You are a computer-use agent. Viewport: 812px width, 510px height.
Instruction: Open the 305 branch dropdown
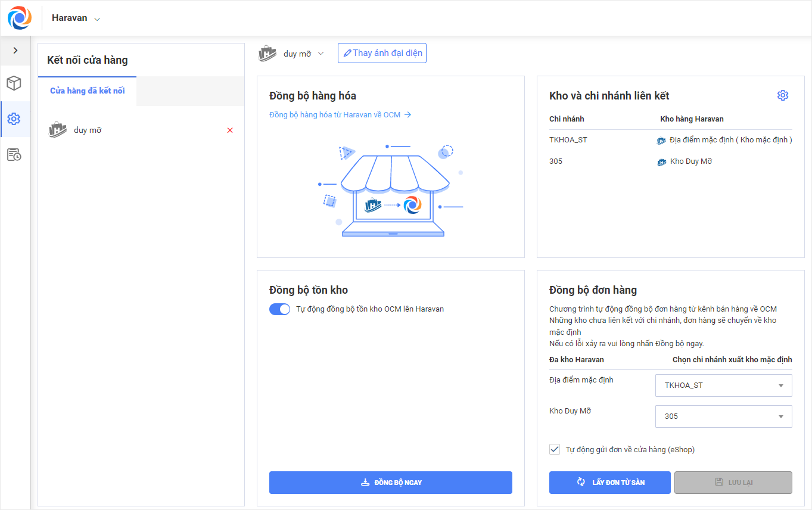coord(723,416)
